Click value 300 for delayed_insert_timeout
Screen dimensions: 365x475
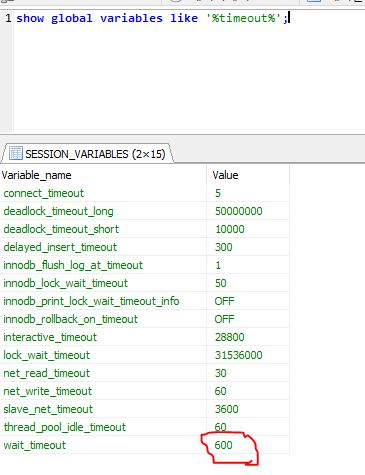coord(248,247)
